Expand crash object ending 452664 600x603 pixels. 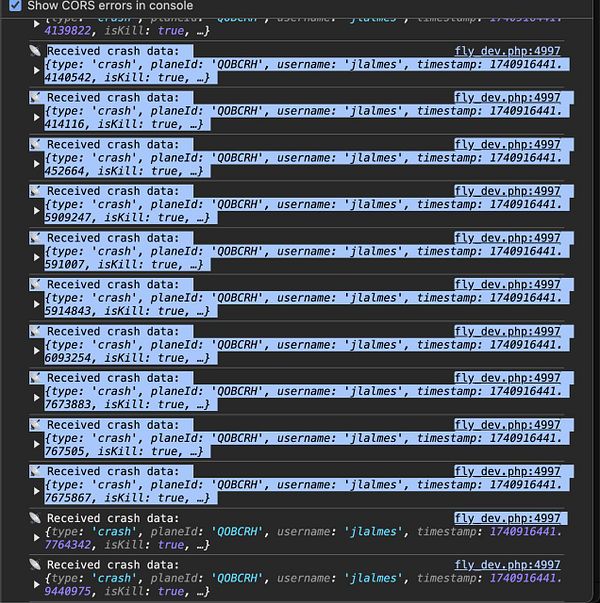pyautogui.click(x=37, y=164)
